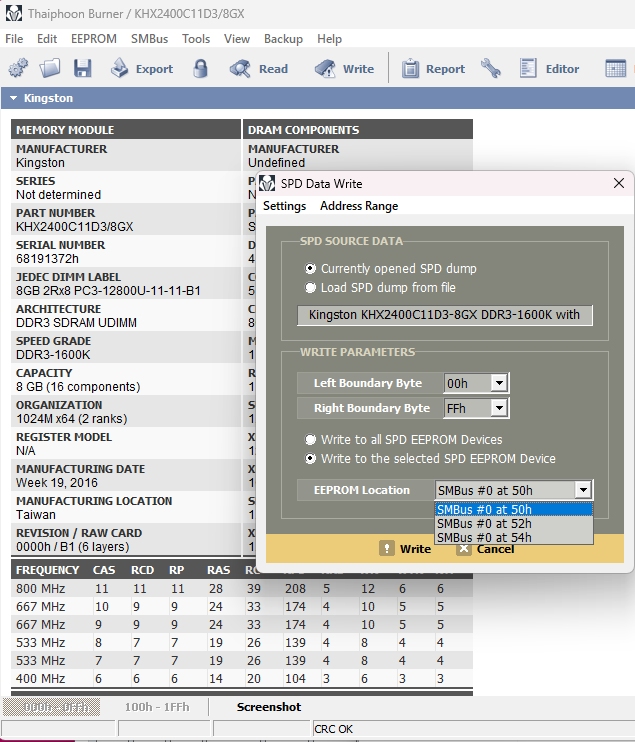635x742 pixels.
Task: Click the Kingston KHX2400C11D3-8GX source dump field
Action: [x=444, y=315]
